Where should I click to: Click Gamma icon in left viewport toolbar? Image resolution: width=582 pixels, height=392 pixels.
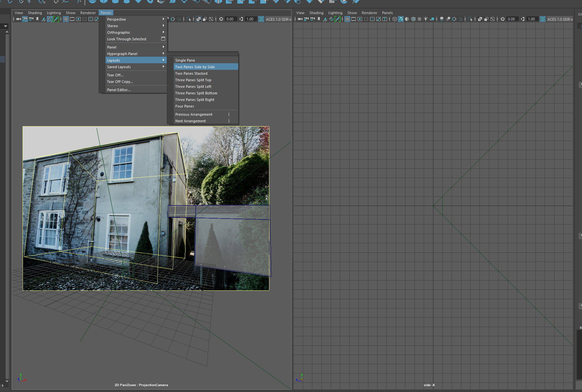[x=241, y=19]
